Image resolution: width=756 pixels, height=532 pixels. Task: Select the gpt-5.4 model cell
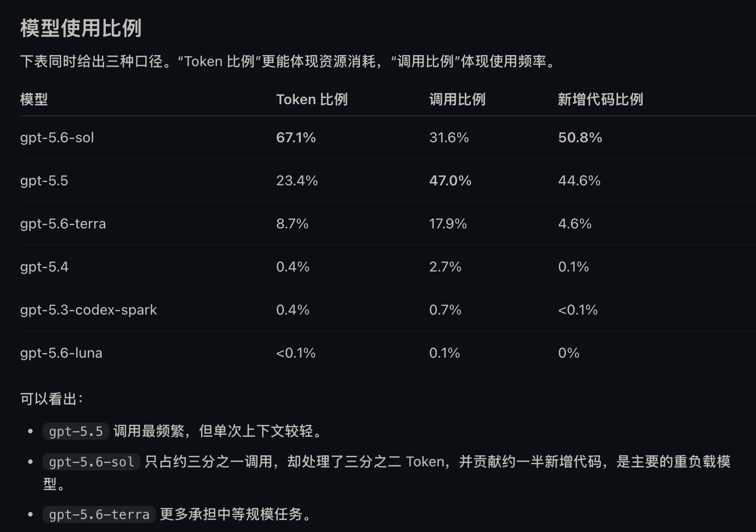tap(44, 267)
